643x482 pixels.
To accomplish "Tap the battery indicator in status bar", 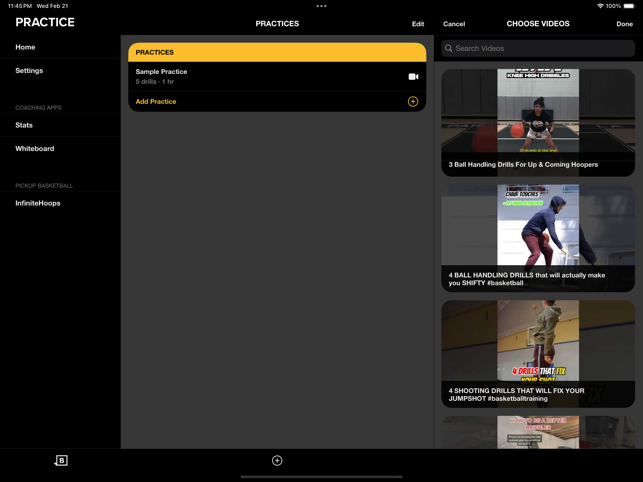I will 629,6.
